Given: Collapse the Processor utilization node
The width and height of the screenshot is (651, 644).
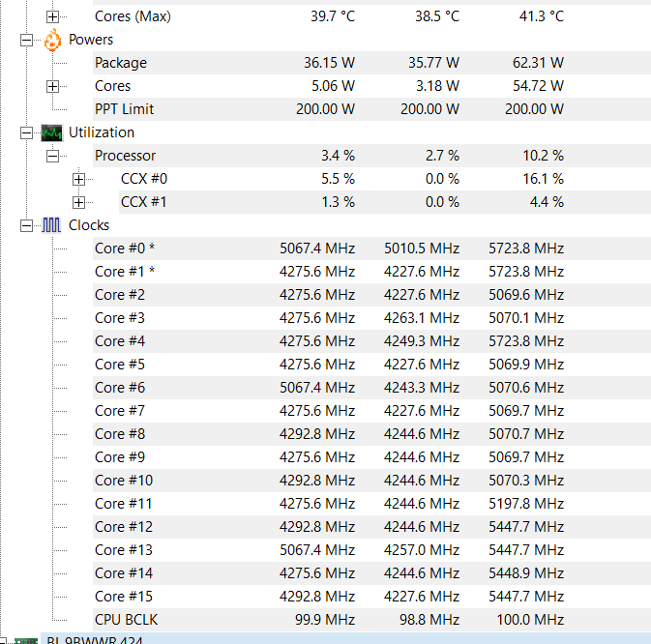Looking at the screenshot, I should (52, 156).
